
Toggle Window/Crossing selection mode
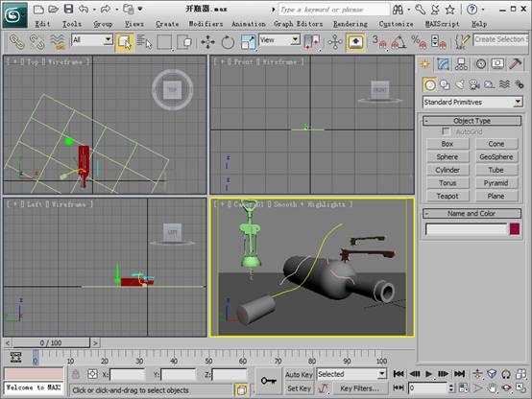pos(184,42)
